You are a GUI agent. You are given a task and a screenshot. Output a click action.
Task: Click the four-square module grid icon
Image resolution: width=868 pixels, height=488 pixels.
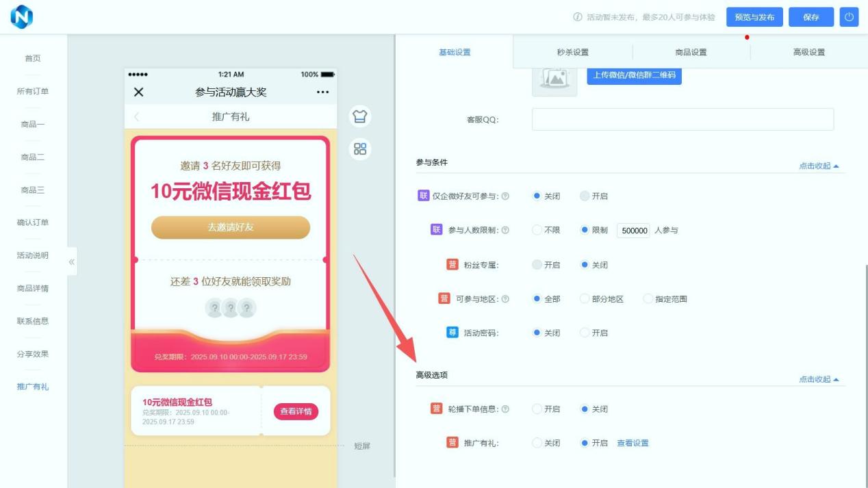pyautogui.click(x=360, y=149)
